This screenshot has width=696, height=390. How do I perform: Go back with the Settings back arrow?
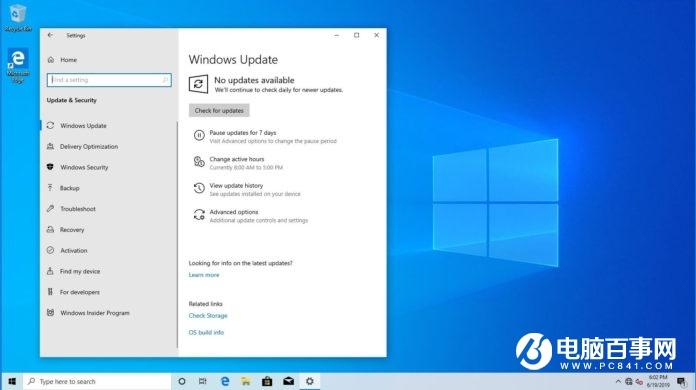tap(50, 35)
